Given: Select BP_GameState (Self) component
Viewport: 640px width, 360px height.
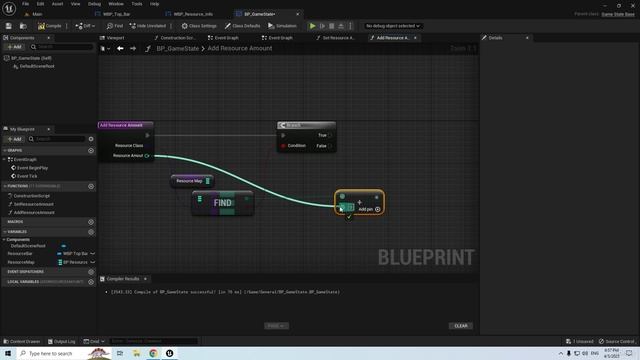Looking at the screenshot, I should click(x=31, y=58).
